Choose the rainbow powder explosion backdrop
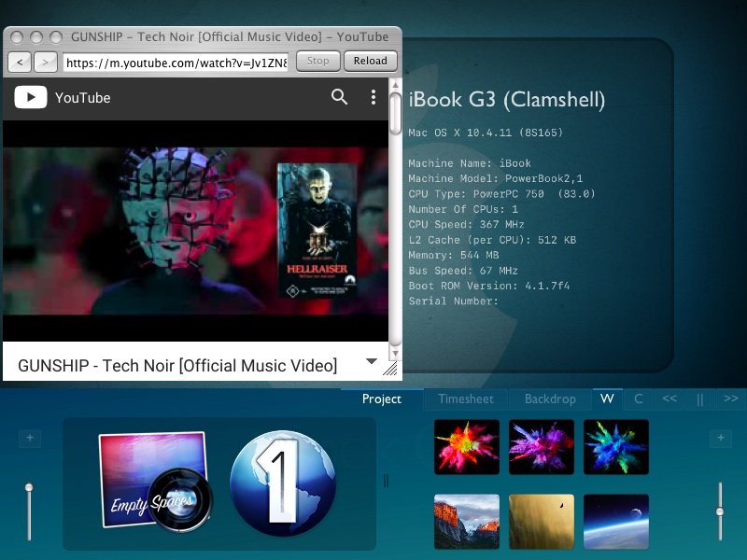The height and width of the screenshot is (560, 747). [x=467, y=447]
